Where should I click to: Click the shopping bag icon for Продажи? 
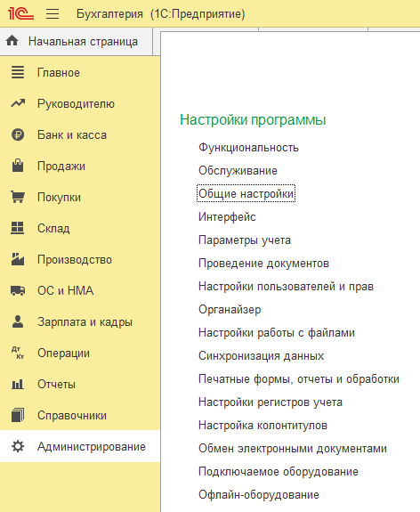pyautogui.click(x=18, y=166)
